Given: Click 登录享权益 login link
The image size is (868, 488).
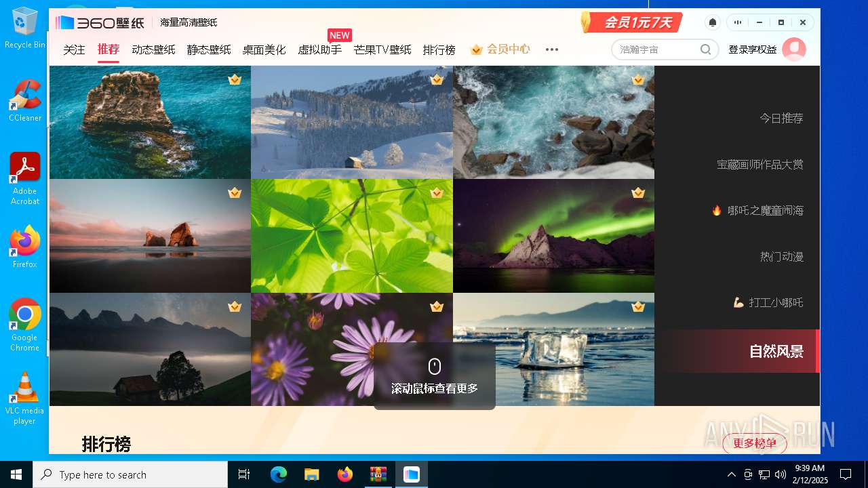Looking at the screenshot, I should tap(753, 49).
